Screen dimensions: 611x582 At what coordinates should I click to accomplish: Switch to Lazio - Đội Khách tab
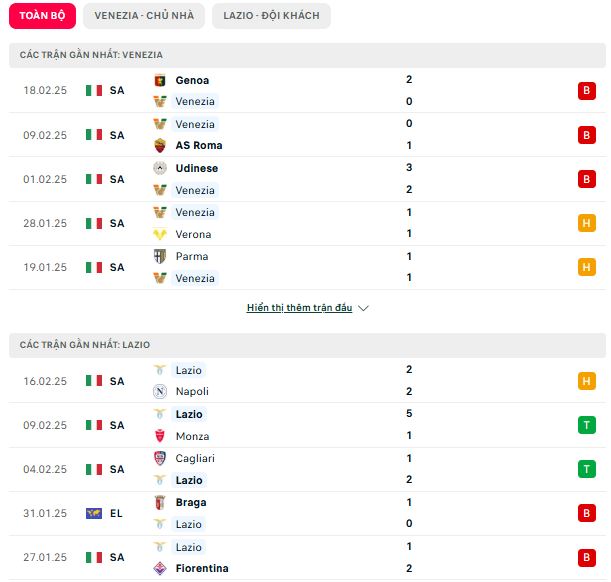pyautogui.click(x=271, y=16)
